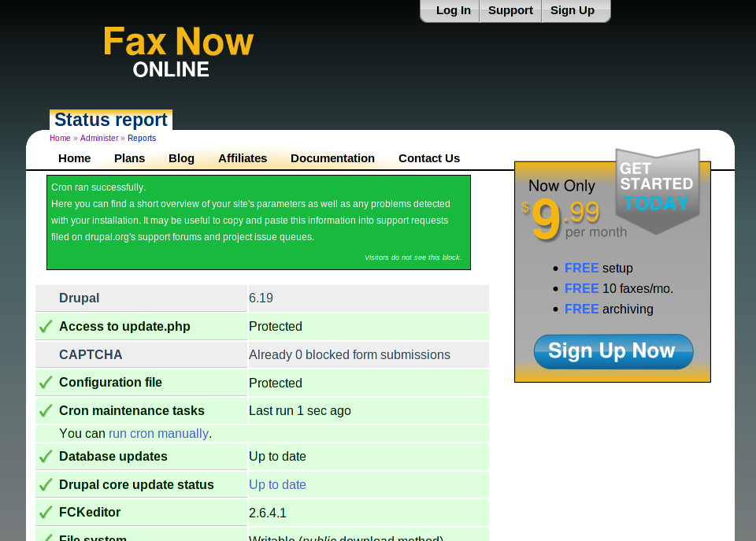Screen dimensions: 756x541
Task: Open the Plans menu item
Action: click(x=129, y=158)
